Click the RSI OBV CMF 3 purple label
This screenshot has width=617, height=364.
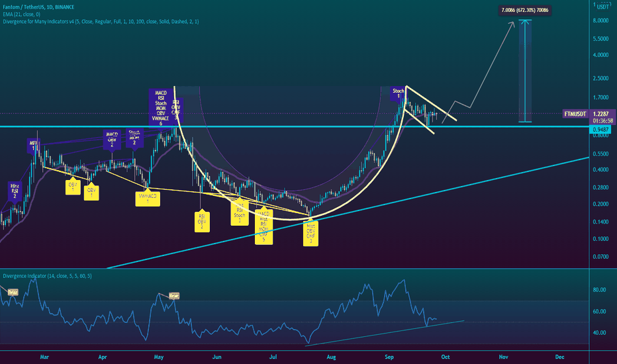[x=176, y=110]
